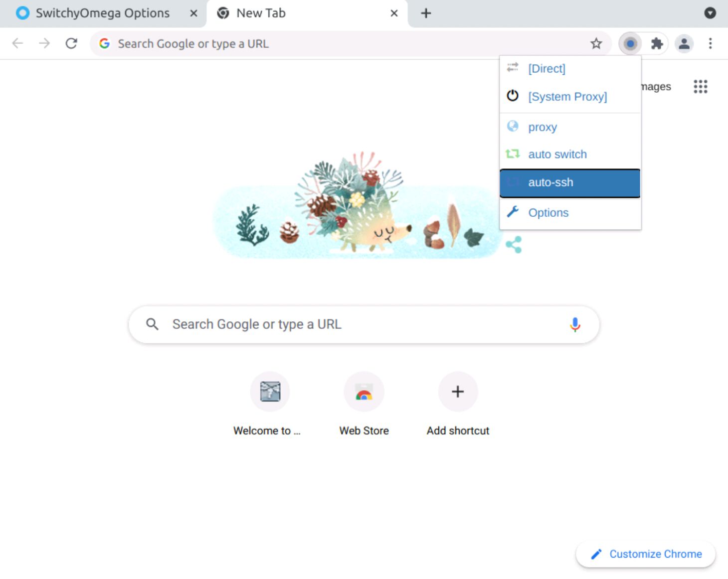Switch to the auto switch profile
The height and width of the screenshot is (579, 728).
(570, 154)
